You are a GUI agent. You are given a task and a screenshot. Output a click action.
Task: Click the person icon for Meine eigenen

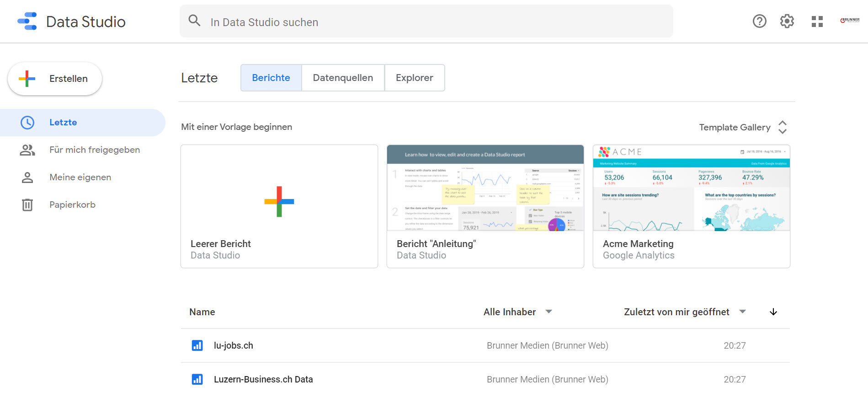click(x=27, y=177)
